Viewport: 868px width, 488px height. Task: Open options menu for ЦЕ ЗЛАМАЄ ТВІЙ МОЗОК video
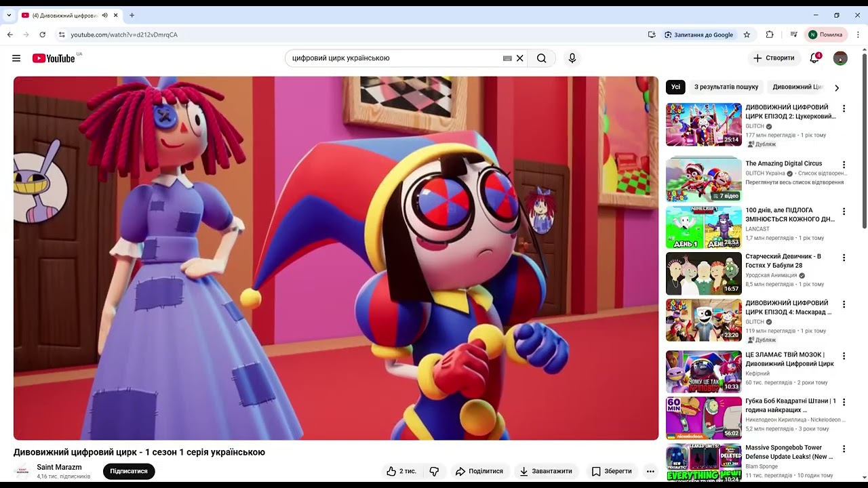click(x=844, y=356)
